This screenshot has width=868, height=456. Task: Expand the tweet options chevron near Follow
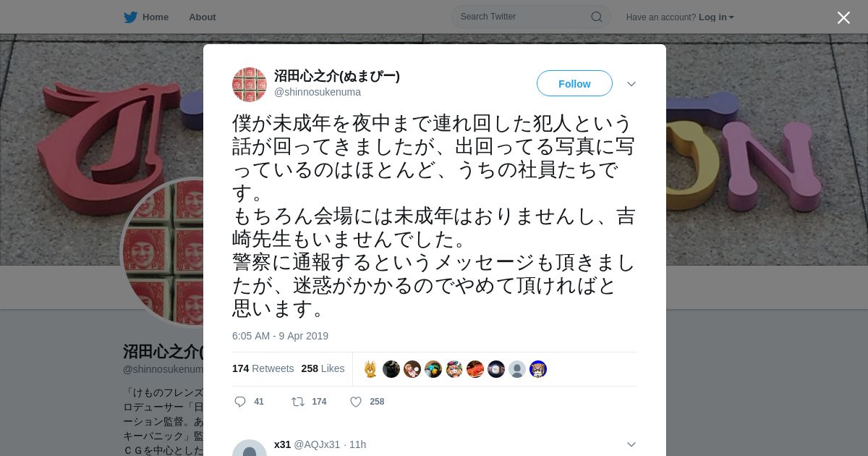tap(631, 84)
